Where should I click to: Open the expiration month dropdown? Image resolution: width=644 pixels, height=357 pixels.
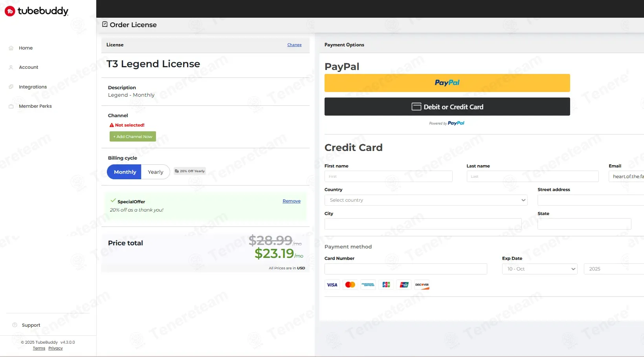point(540,269)
